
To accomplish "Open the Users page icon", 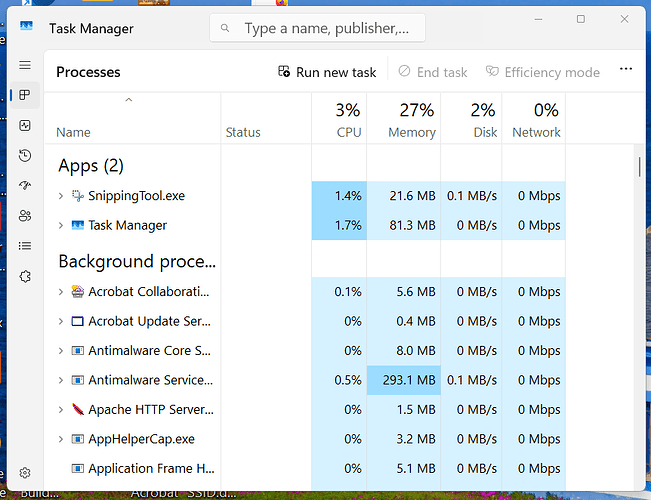I will pyautogui.click(x=25, y=216).
